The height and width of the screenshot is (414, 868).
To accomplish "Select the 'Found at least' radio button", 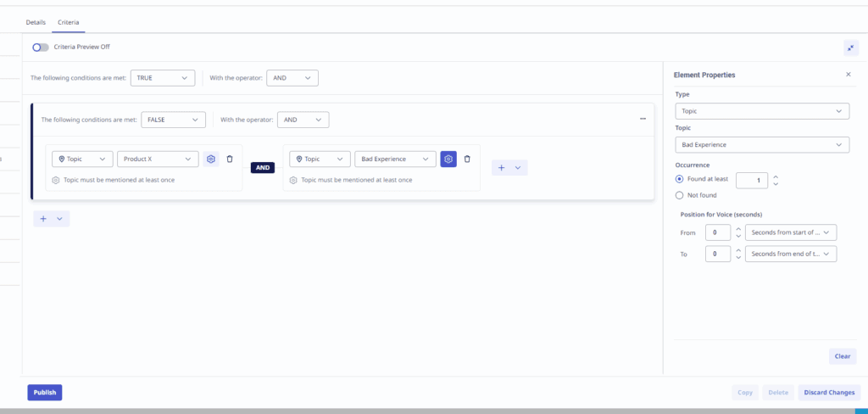I will point(680,179).
